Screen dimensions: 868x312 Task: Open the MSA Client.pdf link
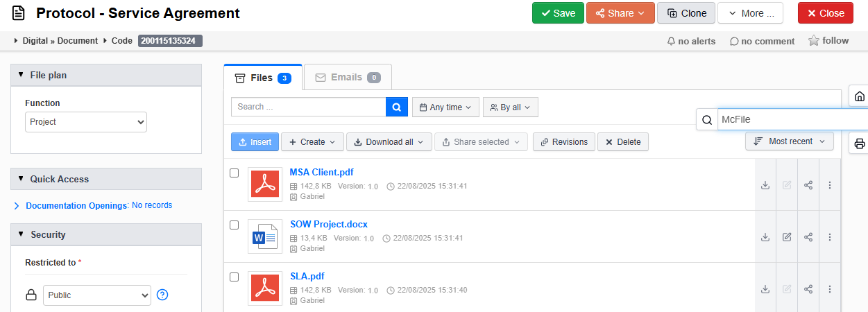tap(322, 172)
